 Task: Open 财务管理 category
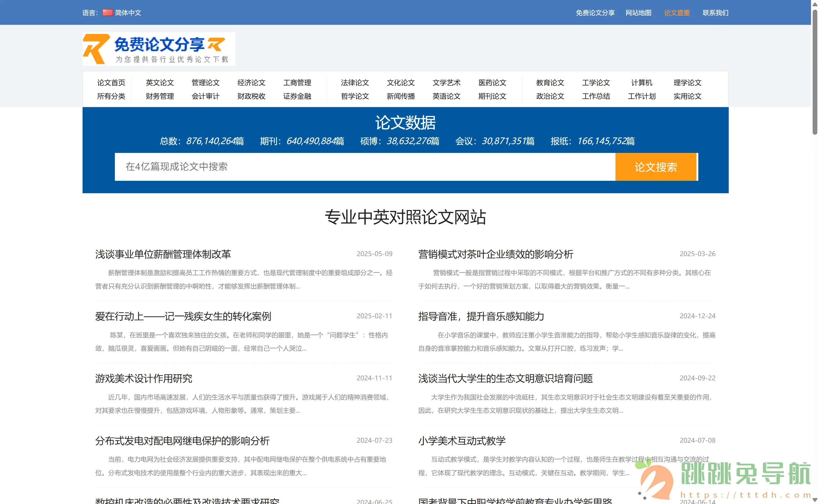[160, 96]
